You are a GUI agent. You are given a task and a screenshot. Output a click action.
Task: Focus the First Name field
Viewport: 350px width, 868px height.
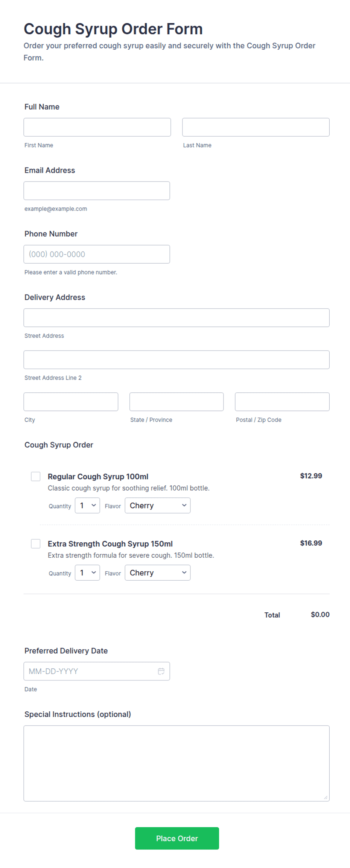pyautogui.click(x=97, y=127)
